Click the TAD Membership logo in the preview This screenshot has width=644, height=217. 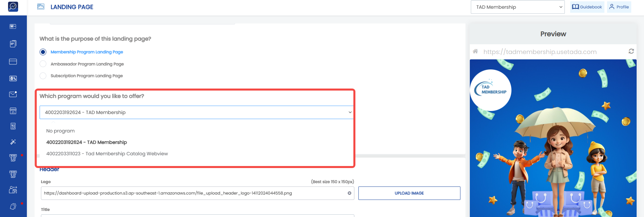(491, 90)
